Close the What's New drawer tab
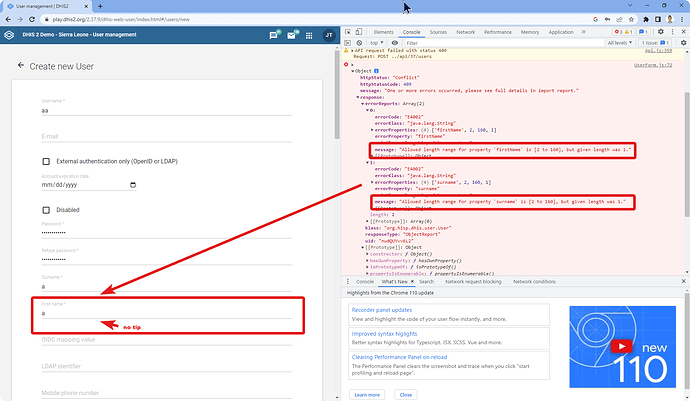The width and height of the screenshot is (690, 401). point(412,282)
